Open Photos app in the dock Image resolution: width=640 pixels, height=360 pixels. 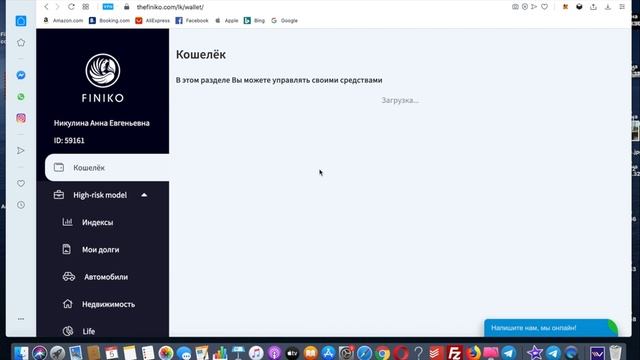click(166, 353)
